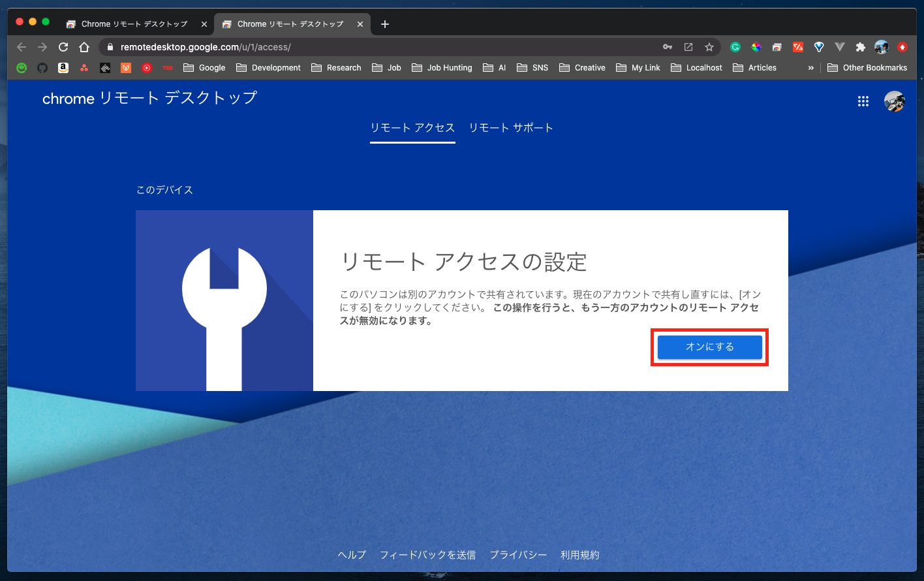The width and height of the screenshot is (924, 581).
Task: Expand the SNS bookmarks folder
Action: click(532, 68)
